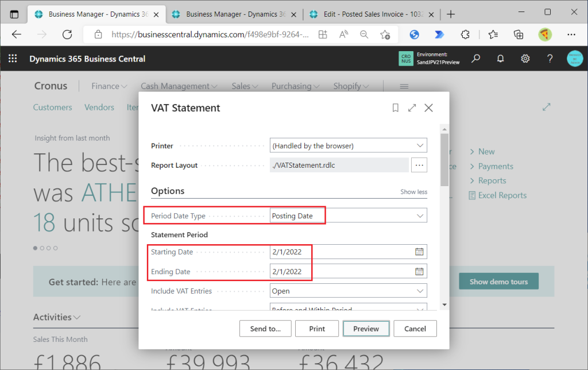Viewport: 588px width, 370px height.
Task: Open the settings gear icon
Action: pos(525,59)
